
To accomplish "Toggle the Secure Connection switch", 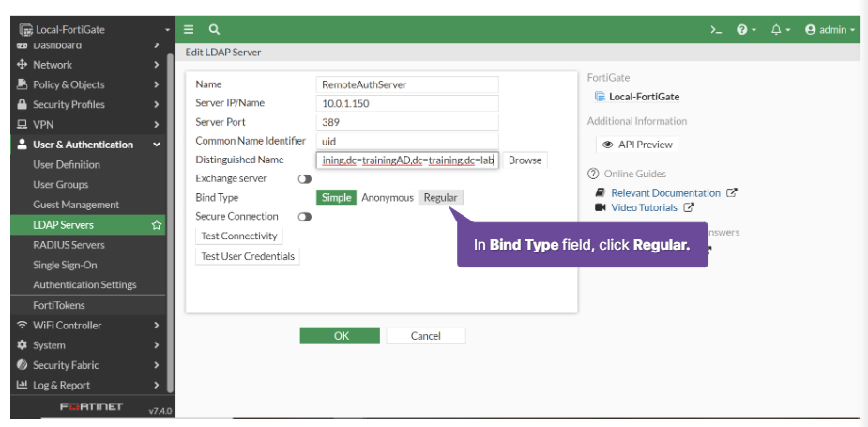I will pyautogui.click(x=304, y=217).
